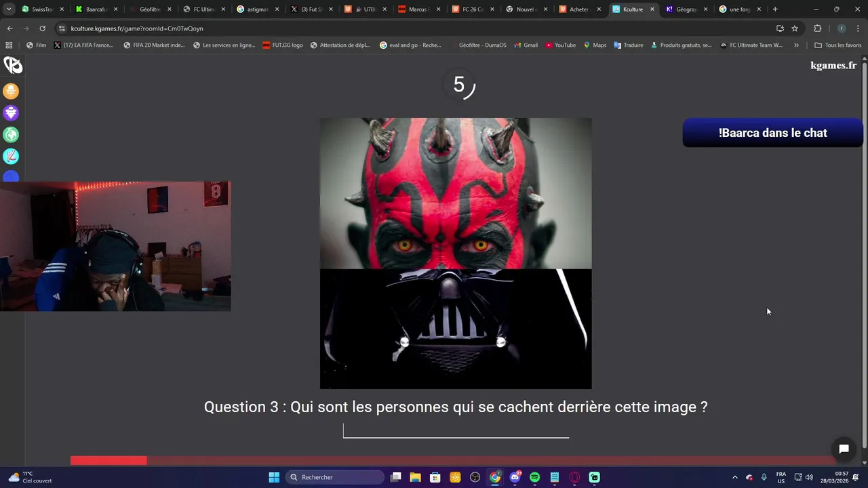Open the chat bubble button at bottom right
Image resolution: width=868 pixels, height=488 pixels.
click(844, 449)
